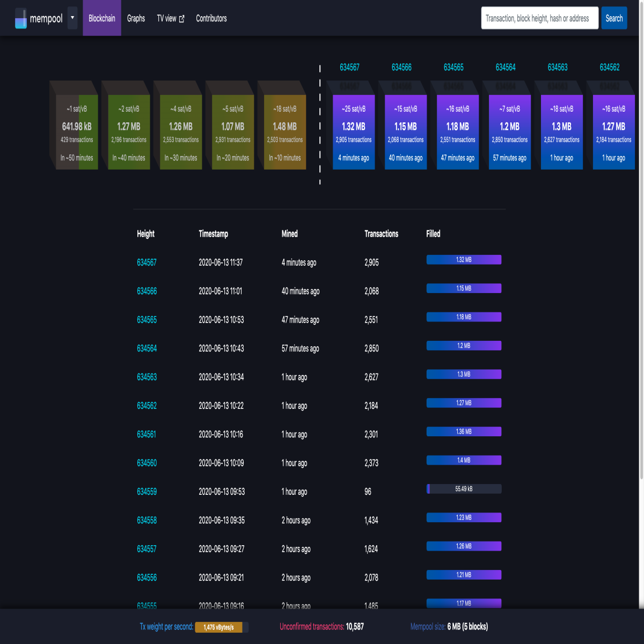The height and width of the screenshot is (644, 644).
Task: Open the 641.98 kB pending mempool block
Action: [77, 132]
